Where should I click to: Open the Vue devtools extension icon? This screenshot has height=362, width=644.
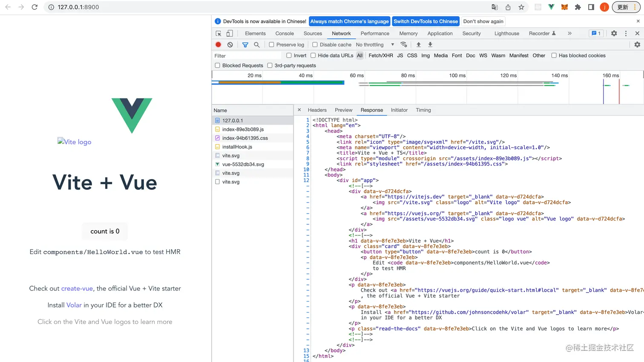click(x=551, y=7)
